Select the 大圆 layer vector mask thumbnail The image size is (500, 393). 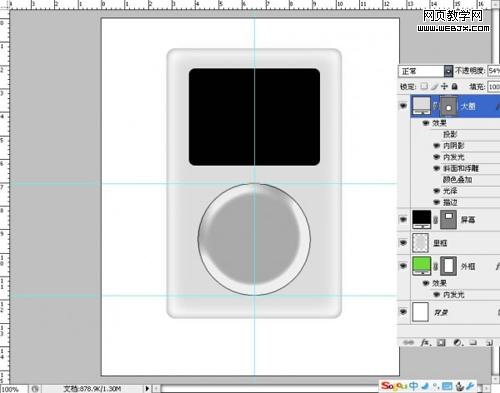[449, 106]
